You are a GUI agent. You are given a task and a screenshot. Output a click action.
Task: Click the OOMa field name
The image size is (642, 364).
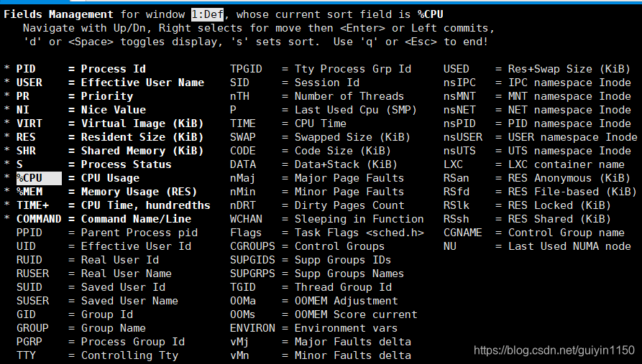[243, 301]
